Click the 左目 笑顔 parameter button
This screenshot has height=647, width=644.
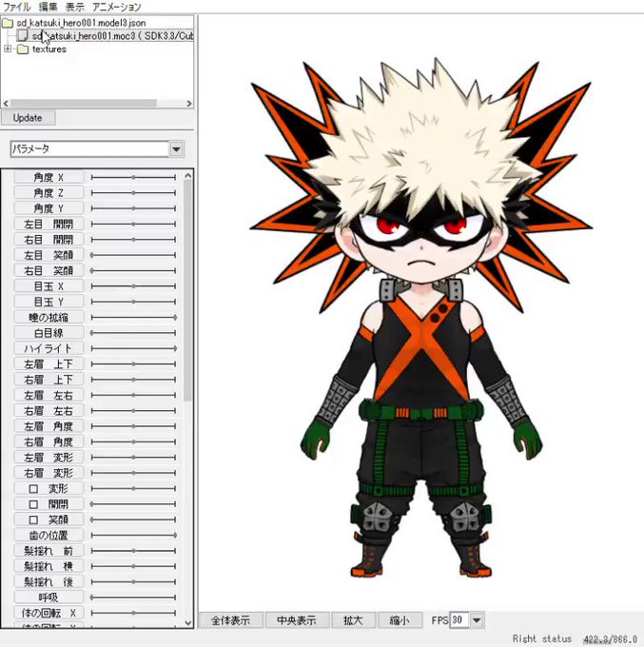(49, 255)
